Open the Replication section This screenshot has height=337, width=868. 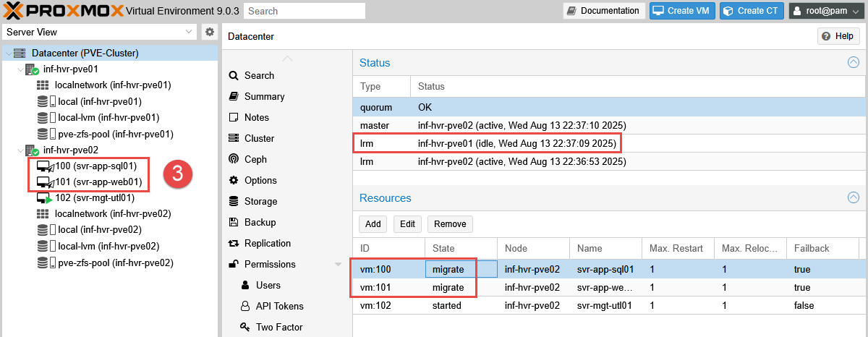coord(268,243)
